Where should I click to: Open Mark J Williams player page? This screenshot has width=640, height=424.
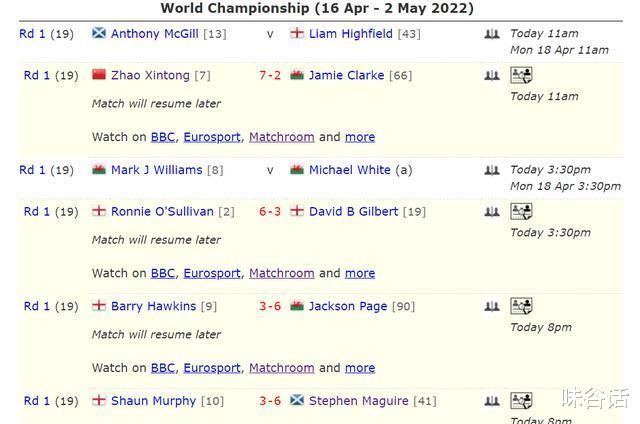[x=156, y=170]
